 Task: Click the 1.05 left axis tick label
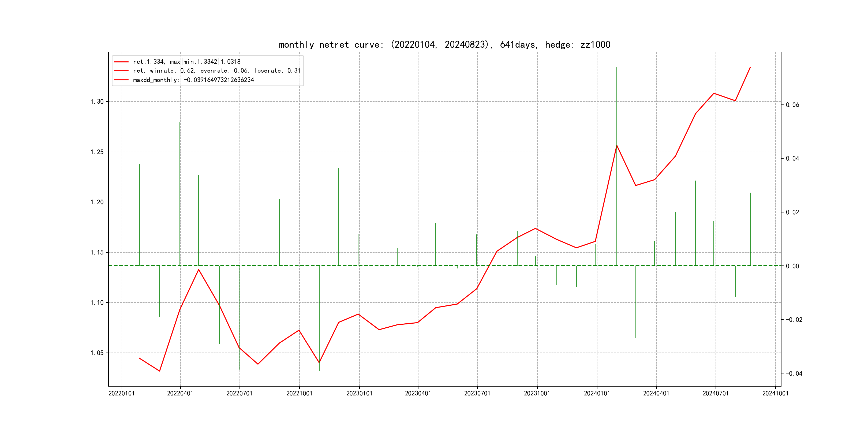pos(97,353)
